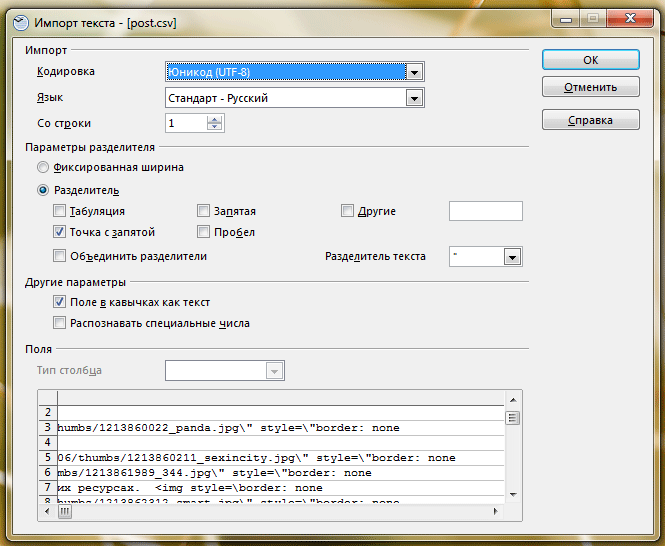Enable the Табуляция checkbox
This screenshot has height=546, width=665.
pyautogui.click(x=60, y=211)
